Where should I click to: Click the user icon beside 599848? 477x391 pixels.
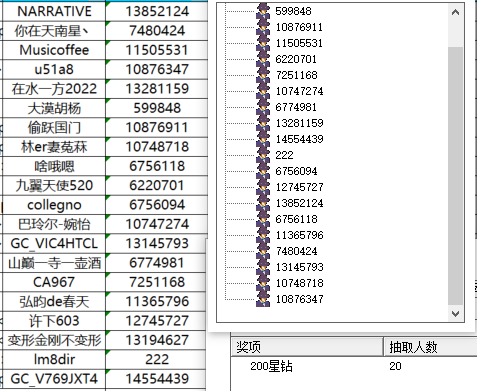point(263,11)
